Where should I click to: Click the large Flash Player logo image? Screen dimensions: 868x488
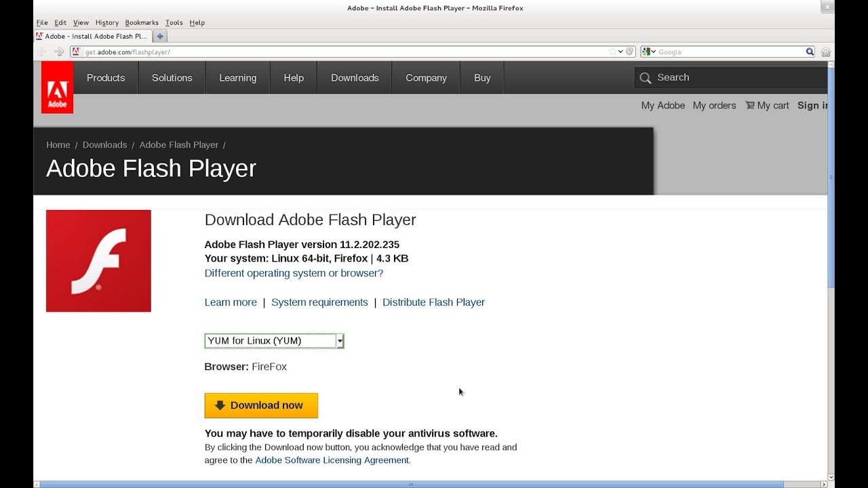click(x=98, y=261)
